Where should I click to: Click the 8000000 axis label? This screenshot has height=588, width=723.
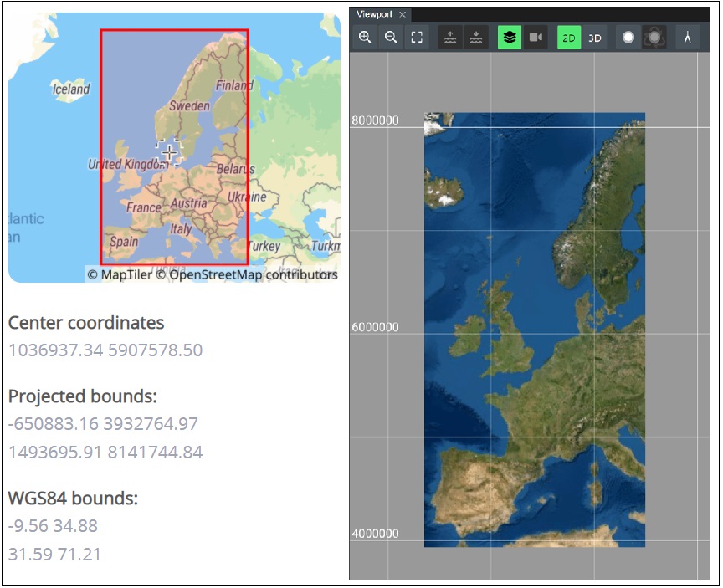(376, 120)
